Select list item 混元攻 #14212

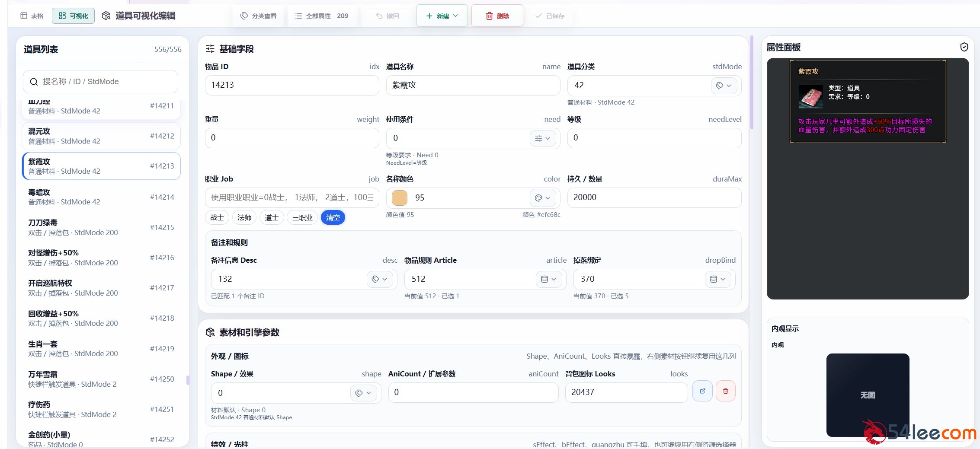[101, 136]
